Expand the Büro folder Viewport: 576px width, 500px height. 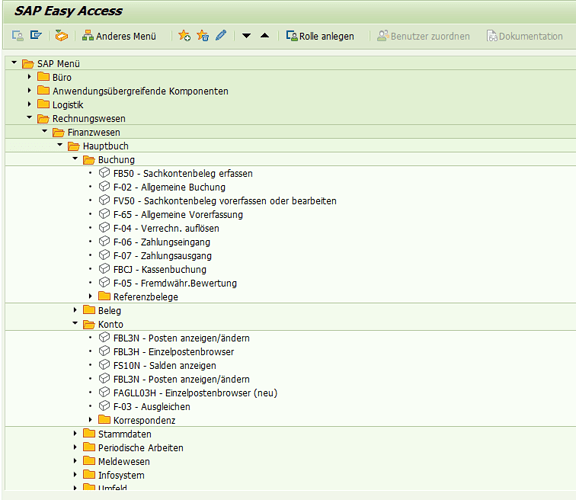click(29, 77)
